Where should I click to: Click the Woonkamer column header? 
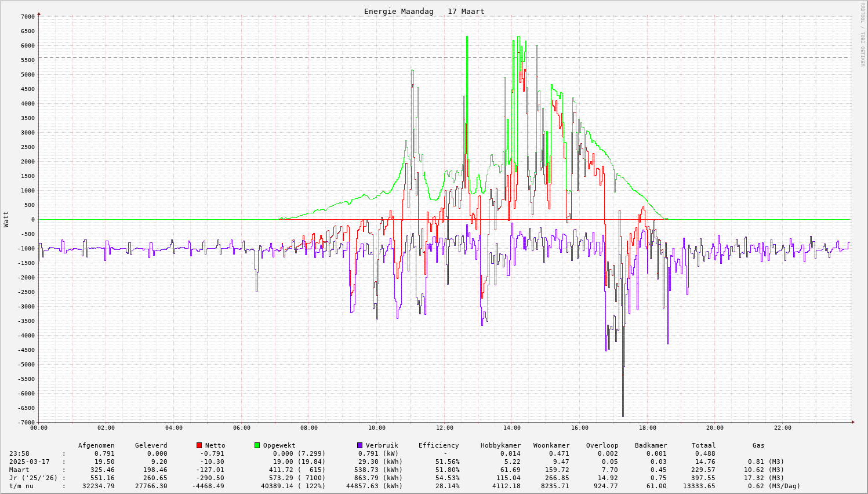[551, 445]
